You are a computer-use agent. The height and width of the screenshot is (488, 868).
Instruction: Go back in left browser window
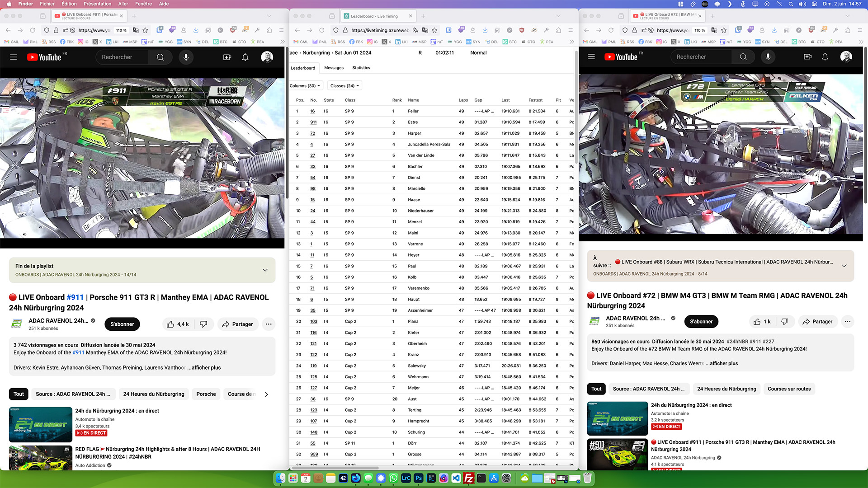(x=8, y=30)
